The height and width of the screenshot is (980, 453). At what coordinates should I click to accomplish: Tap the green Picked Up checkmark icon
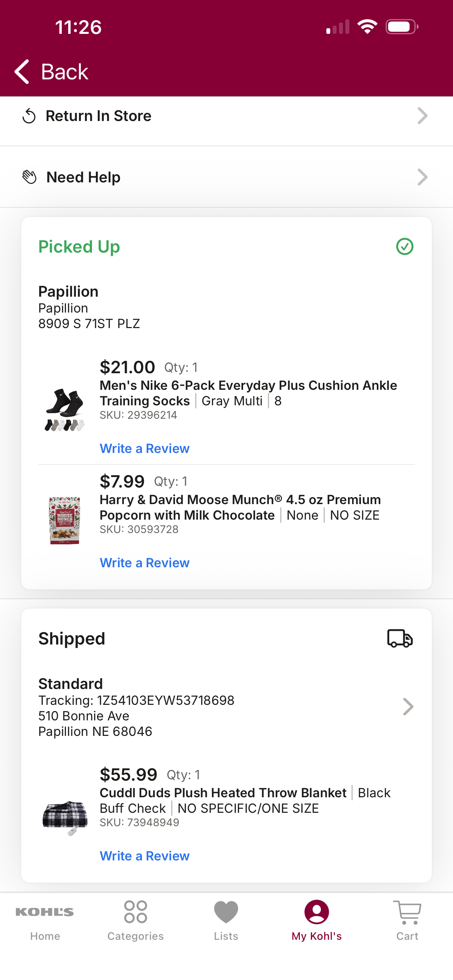(404, 247)
